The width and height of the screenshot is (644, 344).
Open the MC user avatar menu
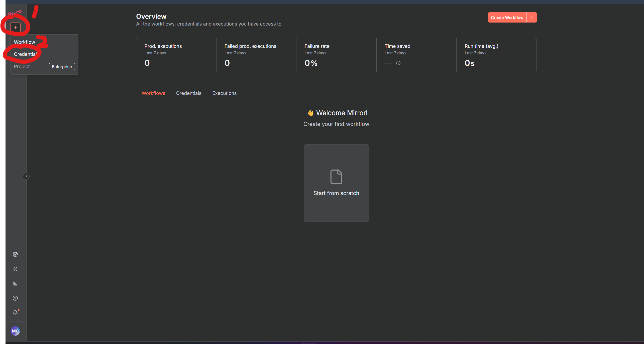(x=15, y=331)
